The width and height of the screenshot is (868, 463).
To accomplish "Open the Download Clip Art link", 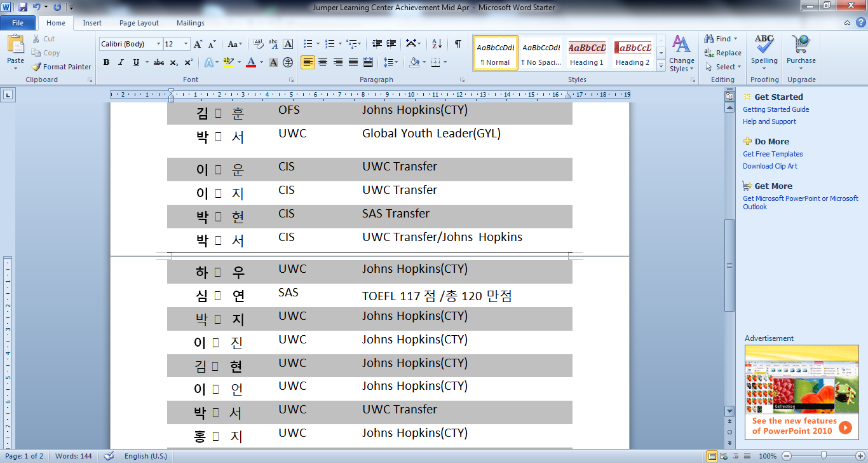I will coord(770,166).
